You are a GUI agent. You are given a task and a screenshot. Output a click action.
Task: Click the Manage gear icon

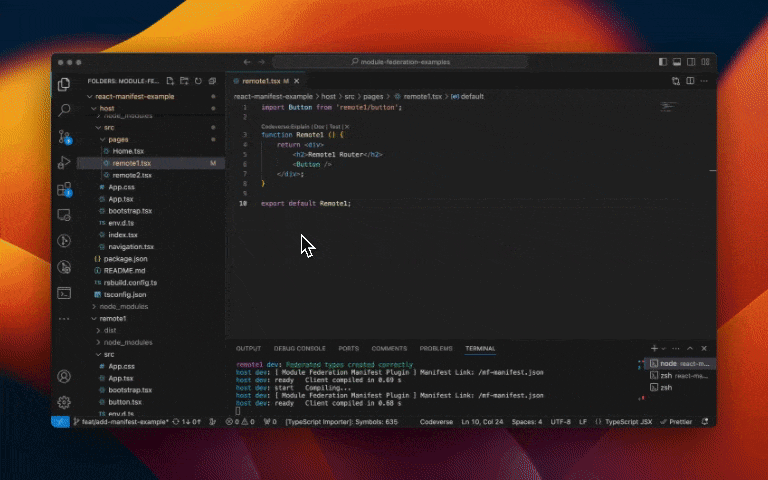[x=64, y=402]
